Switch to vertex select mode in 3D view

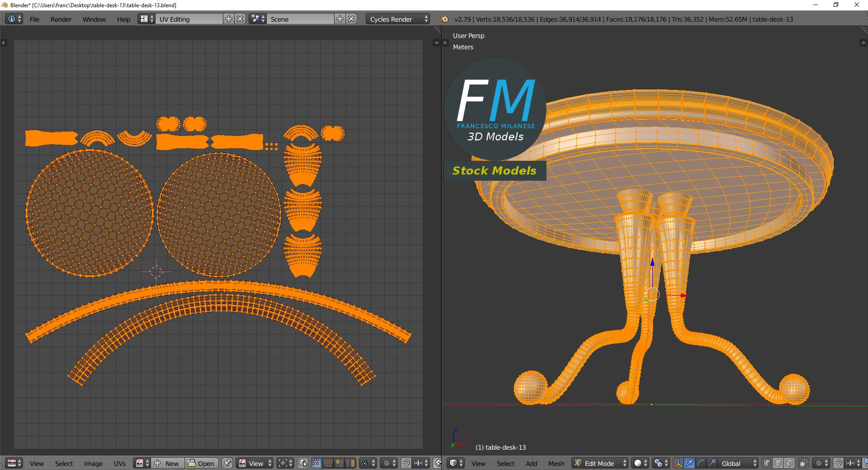(x=767, y=463)
